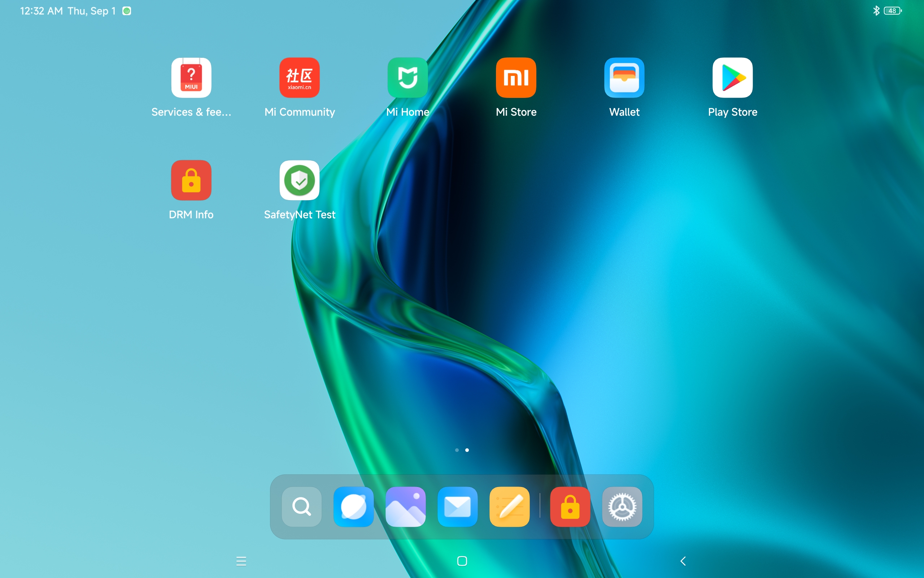924x578 pixels.
Task: Tap the DRM Info label text
Action: pos(191,215)
